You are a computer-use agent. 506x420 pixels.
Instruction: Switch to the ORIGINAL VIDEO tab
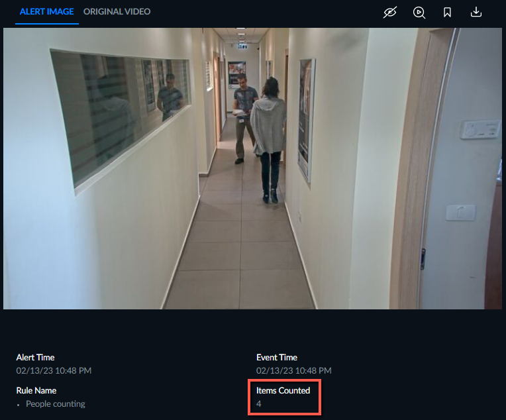pyautogui.click(x=117, y=12)
